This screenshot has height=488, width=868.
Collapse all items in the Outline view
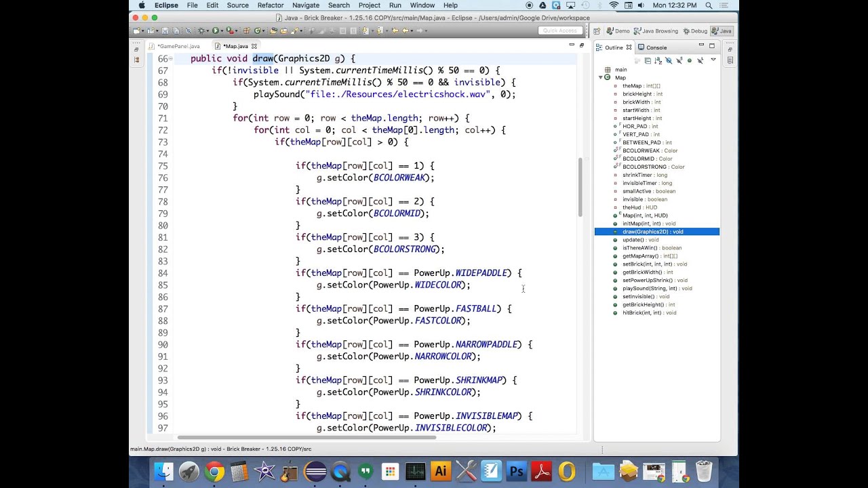click(x=648, y=61)
